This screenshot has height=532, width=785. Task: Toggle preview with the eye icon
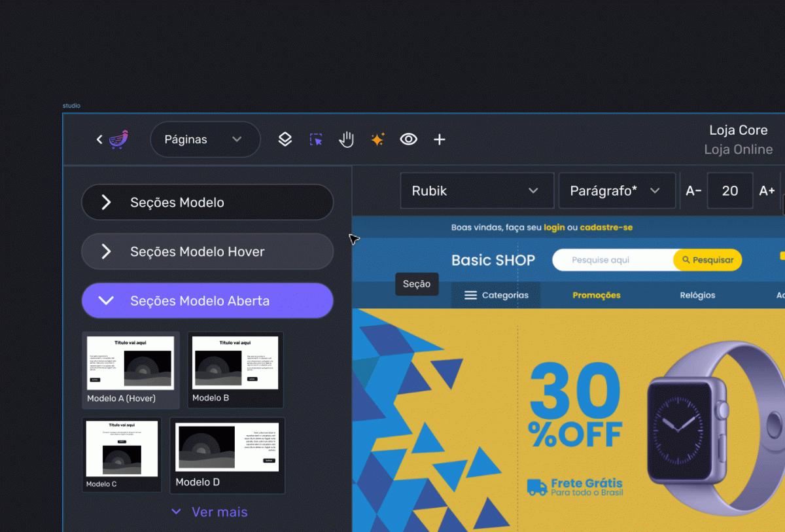click(x=409, y=139)
